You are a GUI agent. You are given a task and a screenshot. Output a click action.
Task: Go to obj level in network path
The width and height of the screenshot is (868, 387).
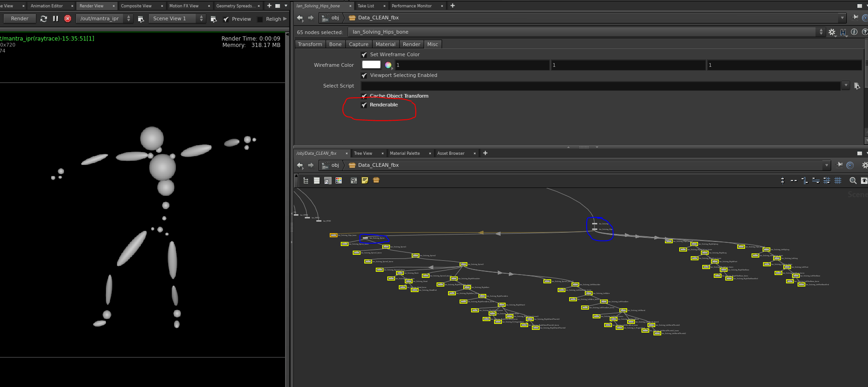pos(335,165)
